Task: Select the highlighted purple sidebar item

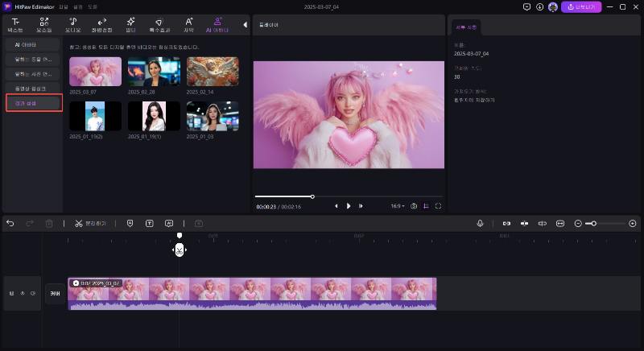Action: [34, 103]
